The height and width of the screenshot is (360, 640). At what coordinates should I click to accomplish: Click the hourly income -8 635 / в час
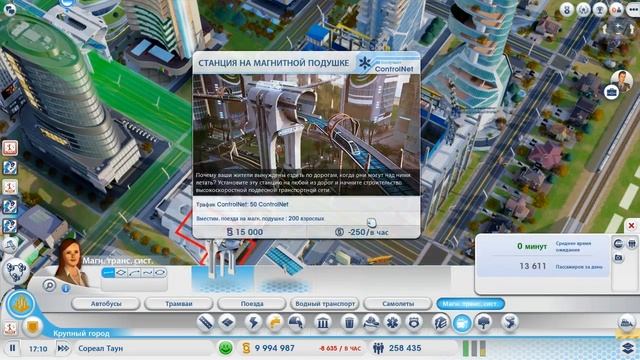click(340, 349)
